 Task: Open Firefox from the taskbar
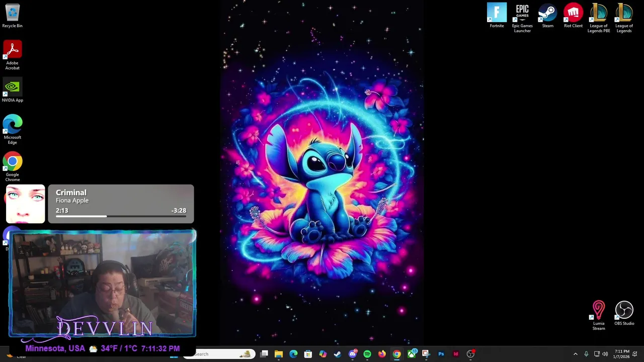(382, 354)
